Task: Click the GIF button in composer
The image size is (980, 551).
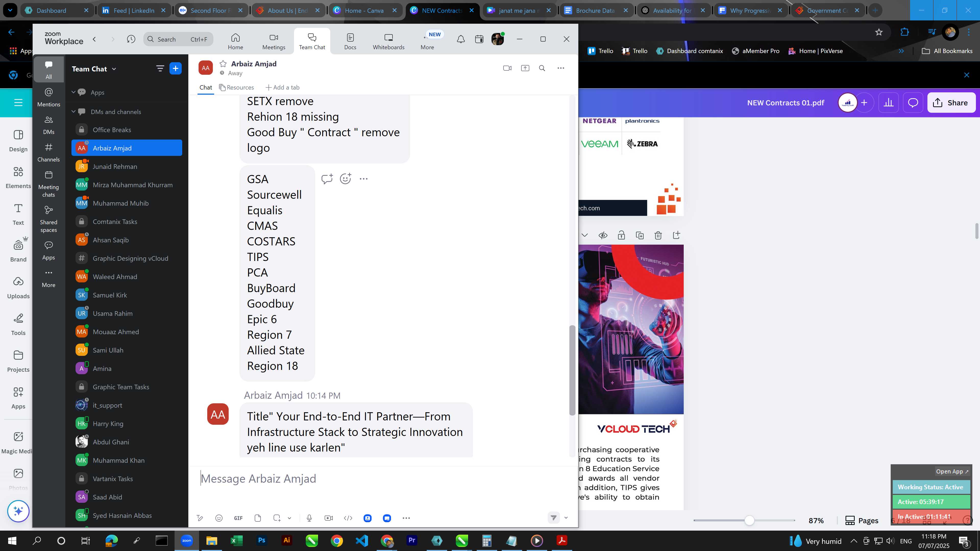Action: (238, 518)
